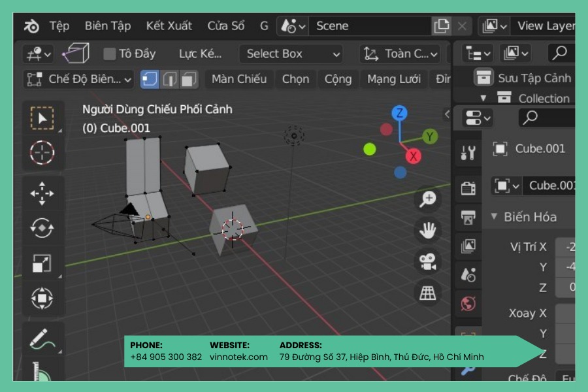Click the negative Y green gizmo dot
The width and height of the screenshot is (588, 392).
click(x=369, y=150)
